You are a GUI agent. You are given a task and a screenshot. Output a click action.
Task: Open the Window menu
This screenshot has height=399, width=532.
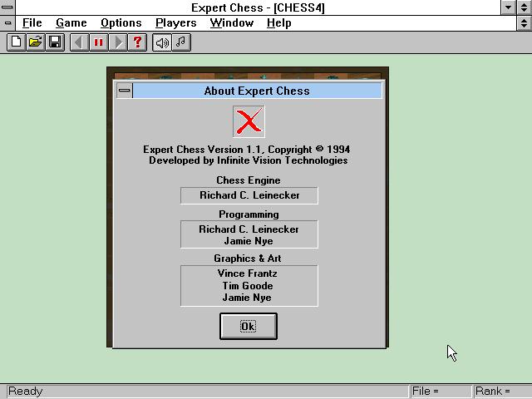pos(232,22)
